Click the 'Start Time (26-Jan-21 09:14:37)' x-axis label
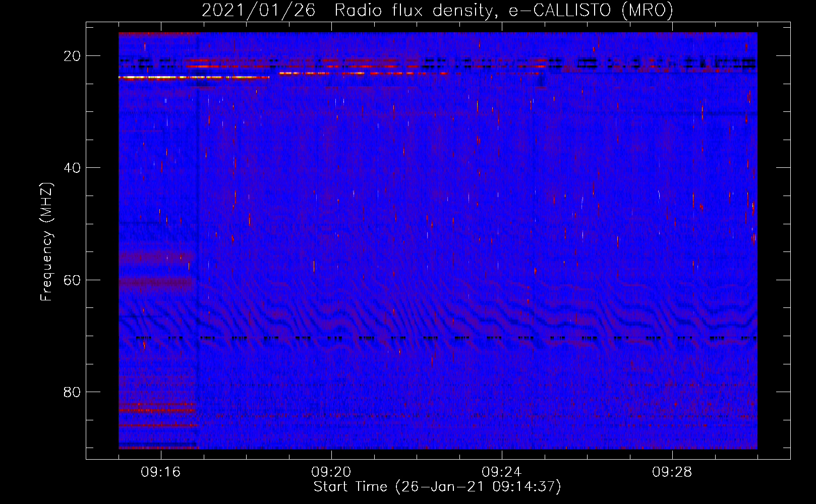 (437, 487)
